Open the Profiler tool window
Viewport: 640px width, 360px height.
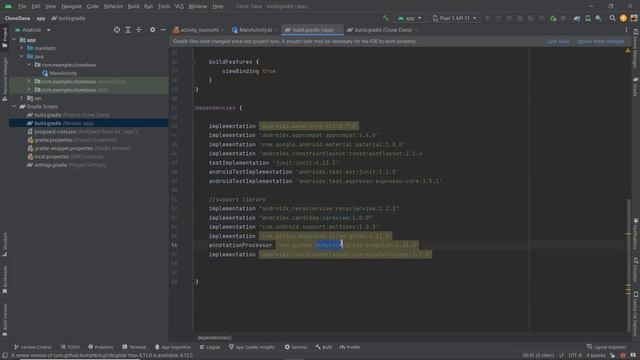pyautogui.click(x=350, y=347)
